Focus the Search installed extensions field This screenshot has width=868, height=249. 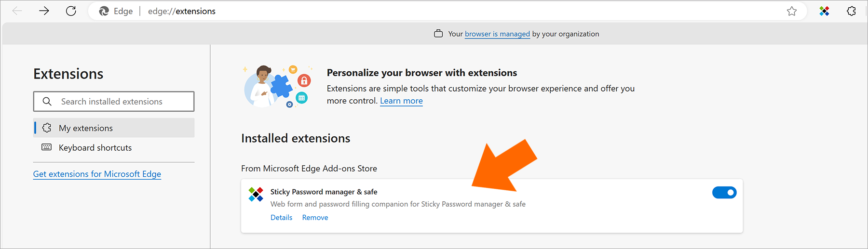pos(114,102)
